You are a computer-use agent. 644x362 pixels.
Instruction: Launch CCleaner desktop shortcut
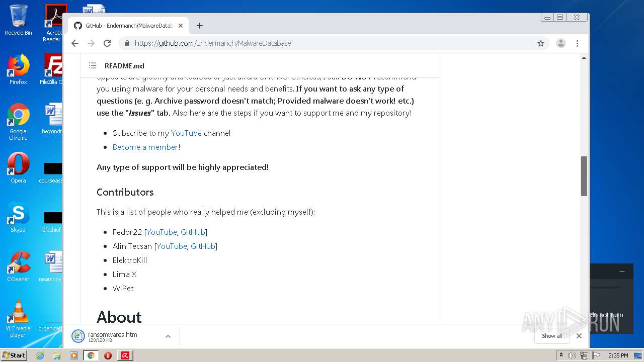point(18,266)
